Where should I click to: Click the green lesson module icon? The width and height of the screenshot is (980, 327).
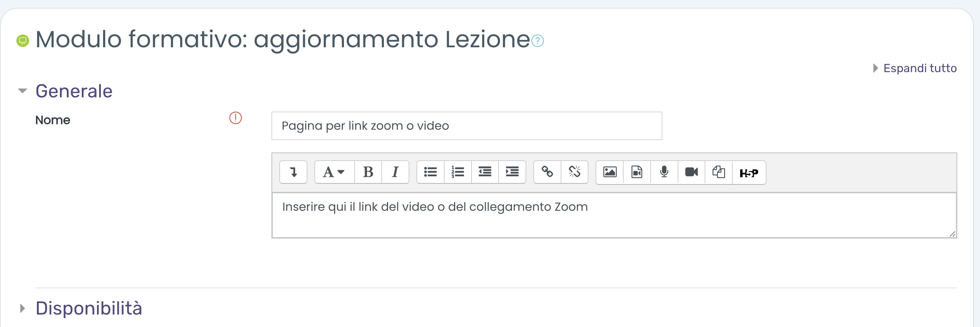tap(23, 41)
